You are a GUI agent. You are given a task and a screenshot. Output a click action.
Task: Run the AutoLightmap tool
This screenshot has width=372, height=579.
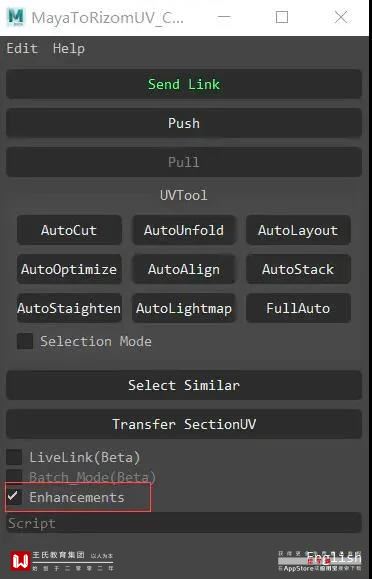click(184, 308)
